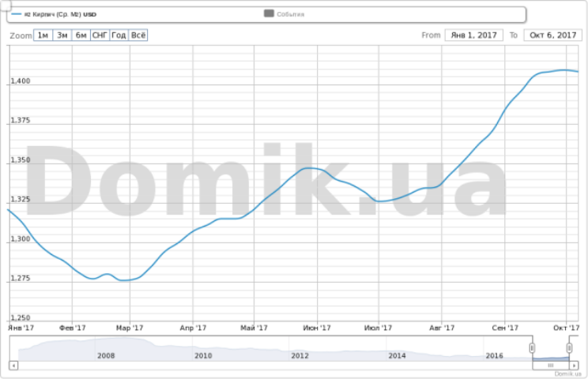Select the 3м zoom range button

pos(62,36)
